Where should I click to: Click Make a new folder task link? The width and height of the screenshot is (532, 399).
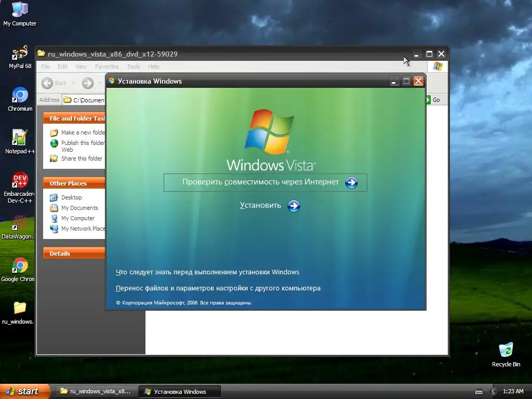pyautogui.click(x=83, y=132)
